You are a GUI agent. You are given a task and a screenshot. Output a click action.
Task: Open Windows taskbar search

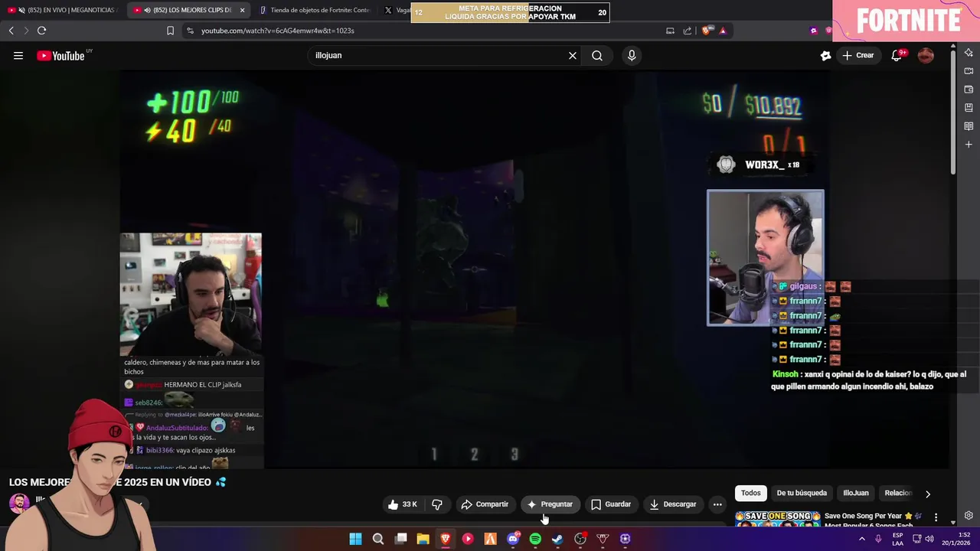tap(378, 539)
